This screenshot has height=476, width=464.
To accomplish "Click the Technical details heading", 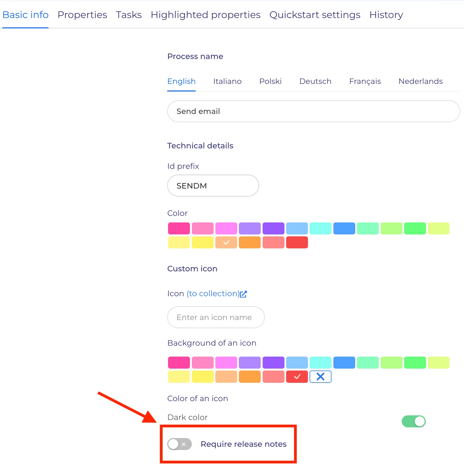I will (x=200, y=146).
